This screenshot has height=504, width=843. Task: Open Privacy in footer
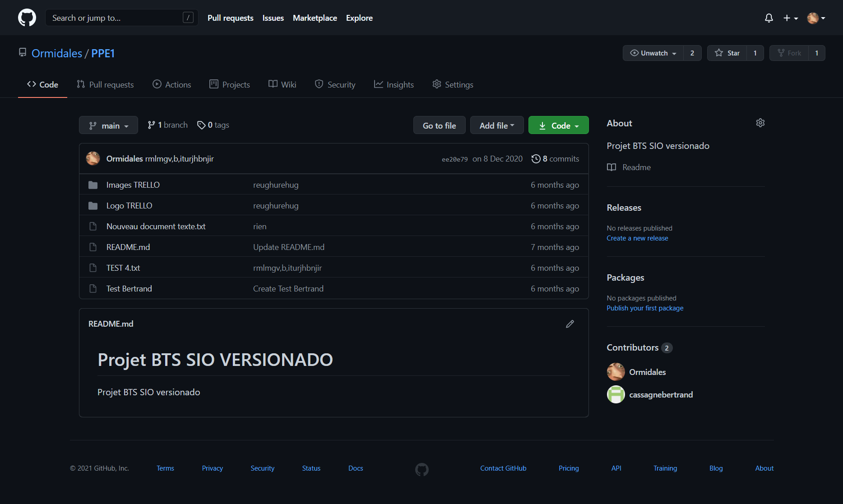click(x=213, y=468)
